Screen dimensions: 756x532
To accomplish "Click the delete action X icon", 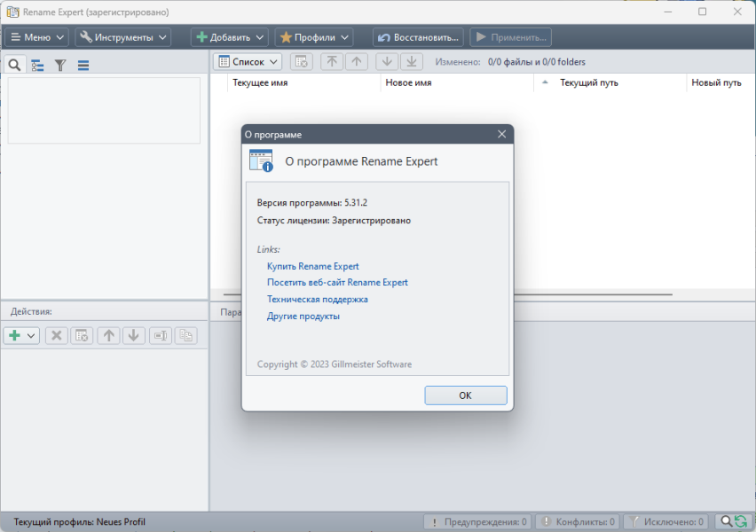I will tap(57, 335).
